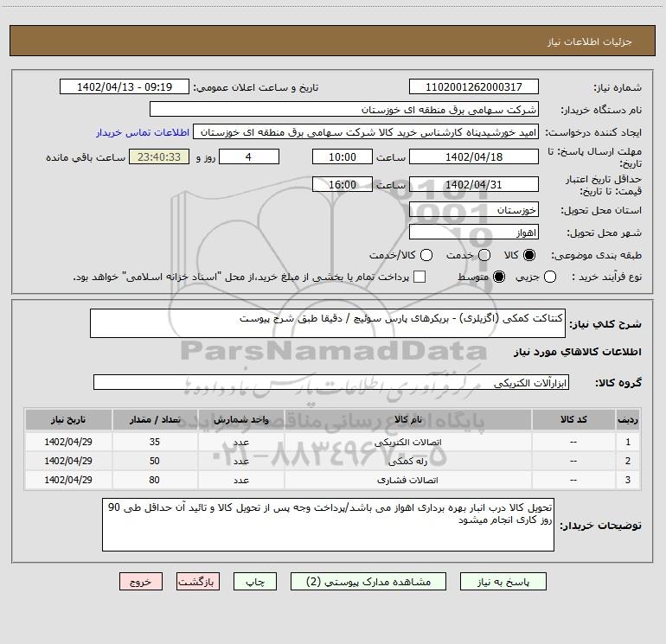Toggle the treasury bond payment checkbox
The image size is (666, 644).
[x=420, y=277]
